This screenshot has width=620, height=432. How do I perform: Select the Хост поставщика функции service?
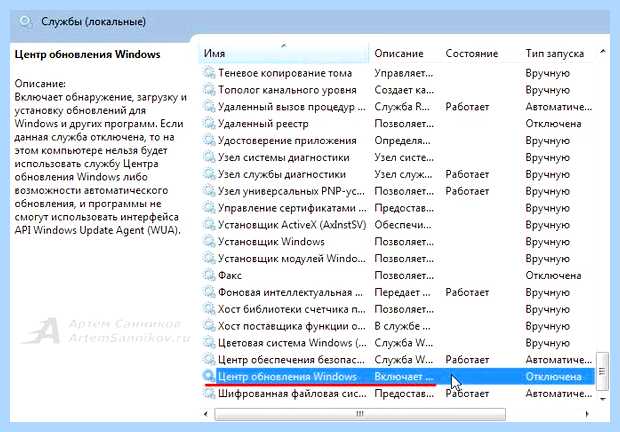pos(292,326)
